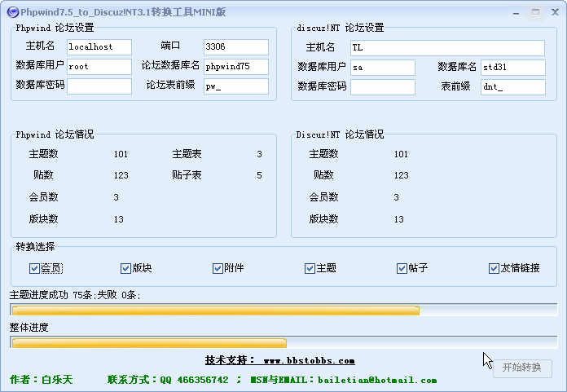Minimize the conversion tool window

point(516,13)
